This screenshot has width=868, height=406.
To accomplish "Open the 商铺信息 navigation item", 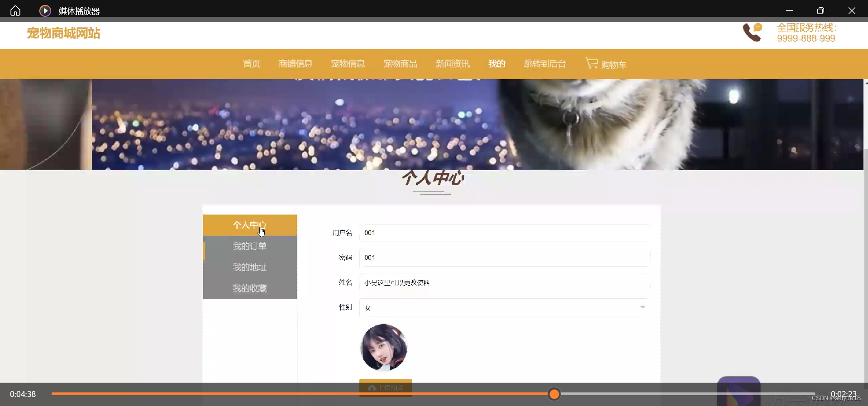I will point(296,64).
